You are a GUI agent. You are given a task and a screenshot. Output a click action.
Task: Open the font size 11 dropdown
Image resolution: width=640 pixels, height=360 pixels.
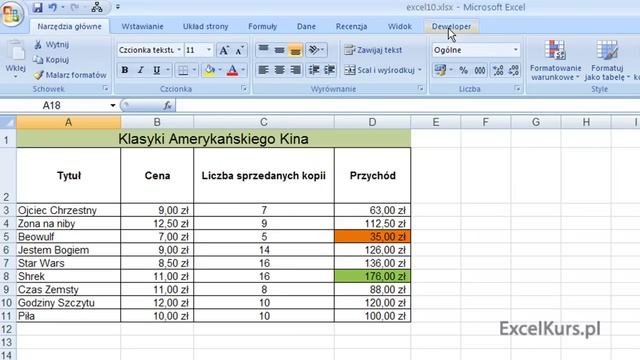209,50
